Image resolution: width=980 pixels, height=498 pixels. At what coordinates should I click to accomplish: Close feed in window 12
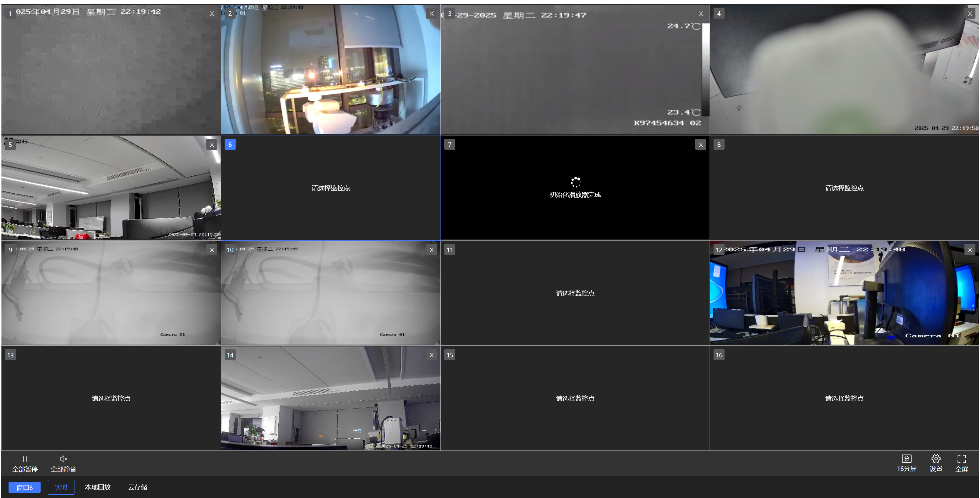pos(970,250)
